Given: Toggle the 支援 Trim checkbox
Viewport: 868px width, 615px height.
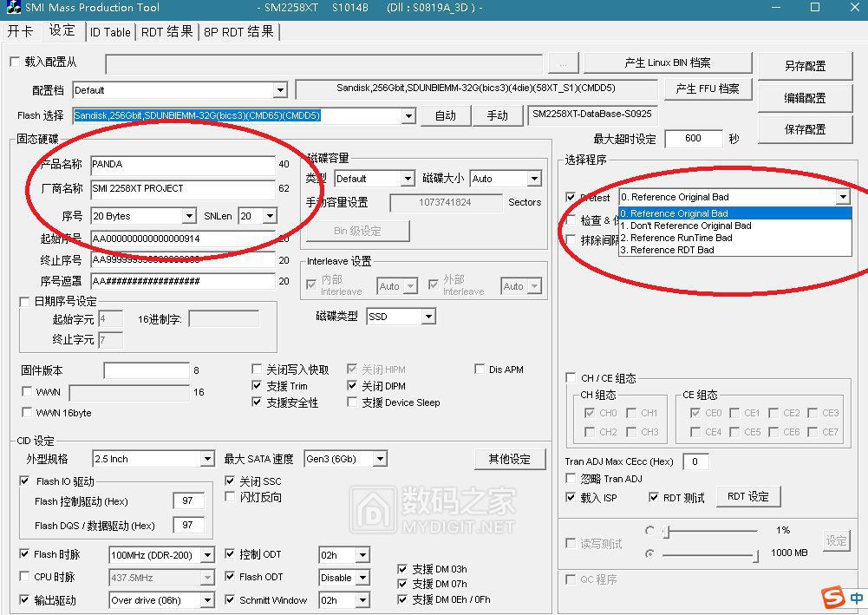Looking at the screenshot, I should click(x=257, y=385).
